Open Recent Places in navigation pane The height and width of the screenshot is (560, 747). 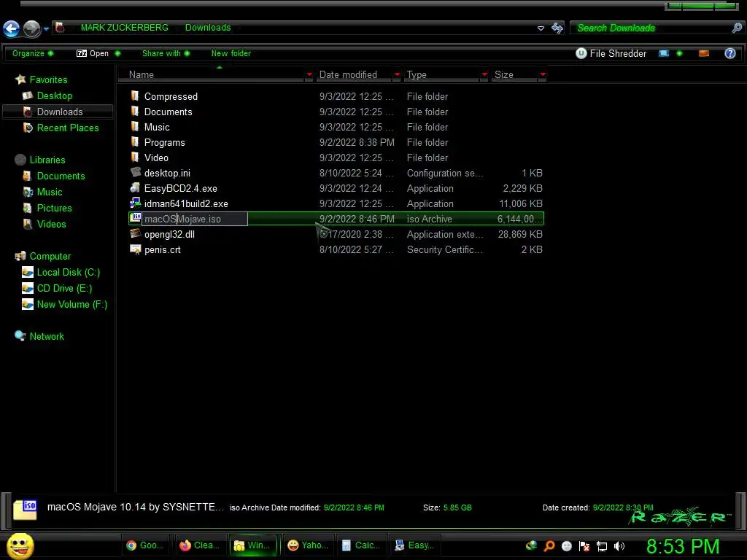pos(68,128)
